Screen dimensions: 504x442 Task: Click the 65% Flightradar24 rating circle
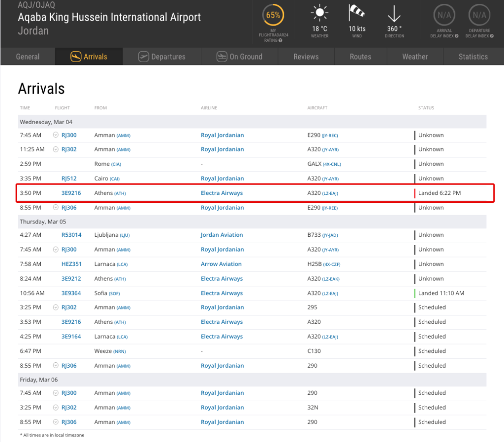click(x=273, y=15)
